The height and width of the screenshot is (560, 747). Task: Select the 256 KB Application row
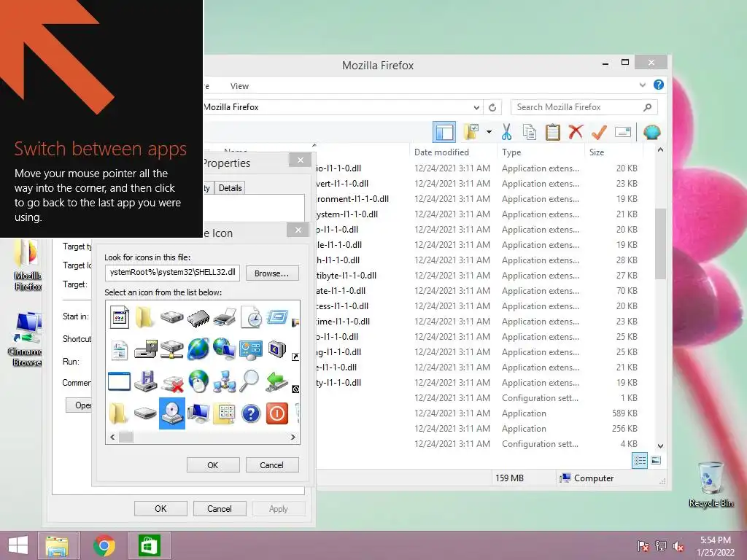click(477, 429)
